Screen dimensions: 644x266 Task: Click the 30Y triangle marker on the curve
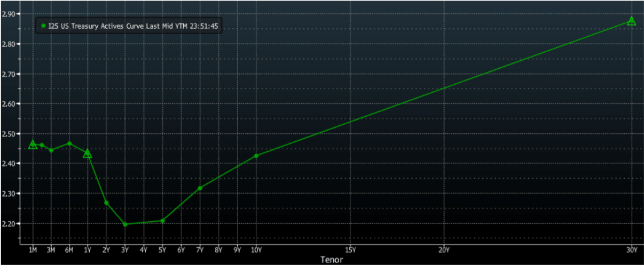pyautogui.click(x=632, y=21)
